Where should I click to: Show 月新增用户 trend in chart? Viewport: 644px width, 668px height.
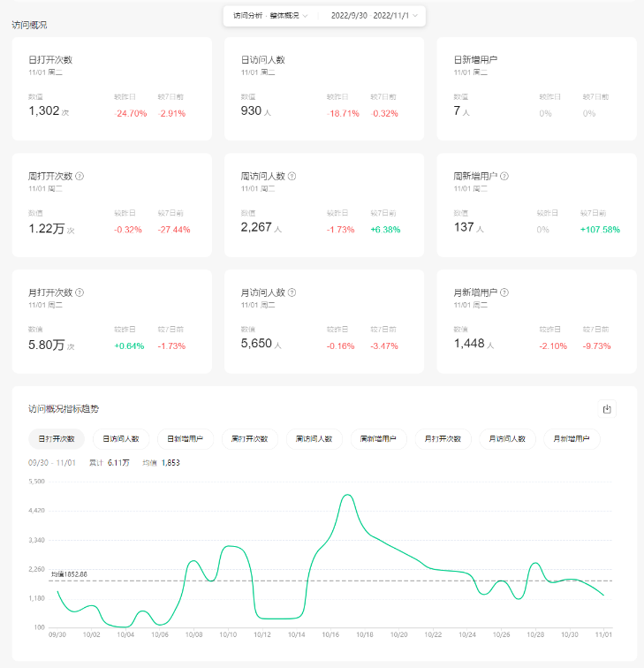pos(572,438)
